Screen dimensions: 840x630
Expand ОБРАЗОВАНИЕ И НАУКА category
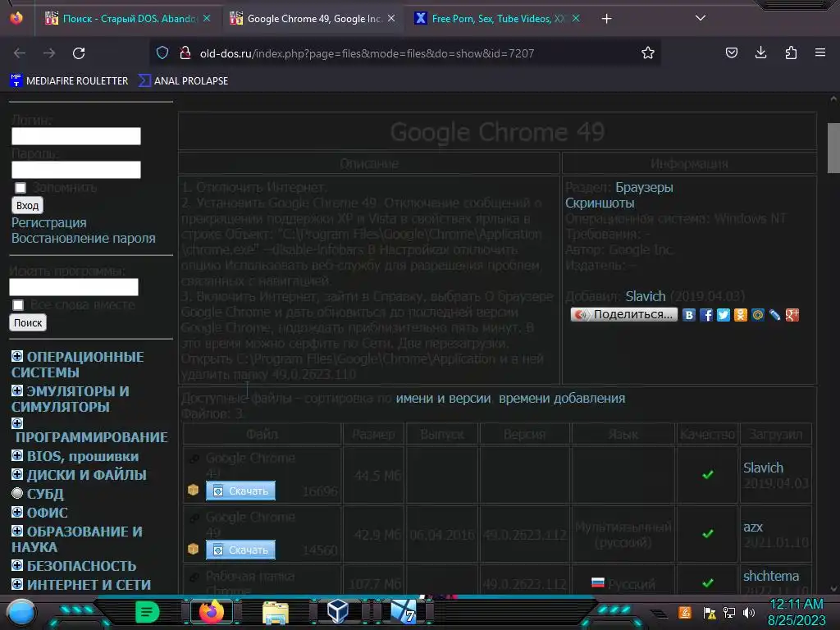[x=17, y=531]
